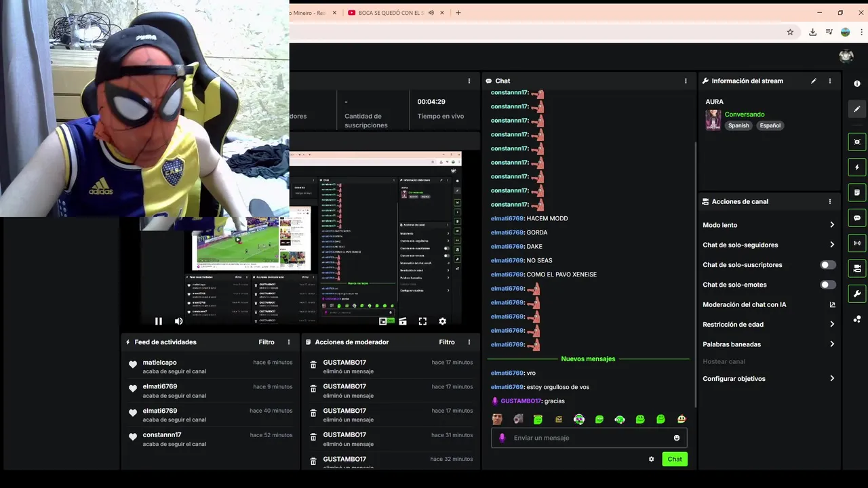Expand Configurar objetivos settings

tap(769, 379)
